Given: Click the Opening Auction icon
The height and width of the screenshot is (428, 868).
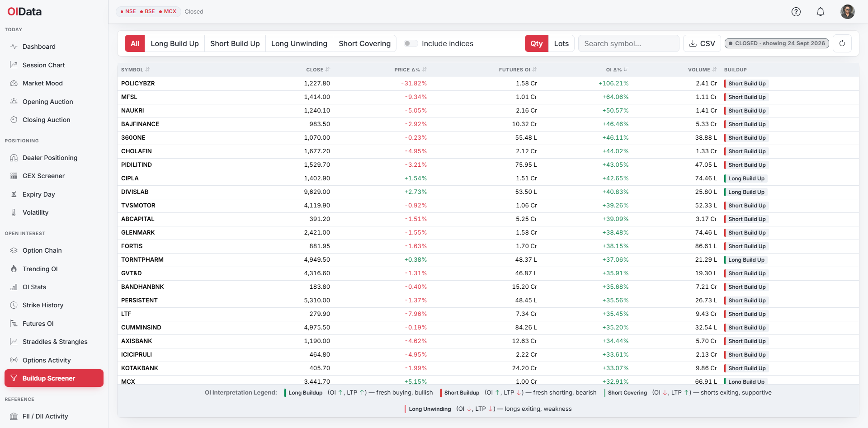Looking at the screenshot, I should click(14, 102).
